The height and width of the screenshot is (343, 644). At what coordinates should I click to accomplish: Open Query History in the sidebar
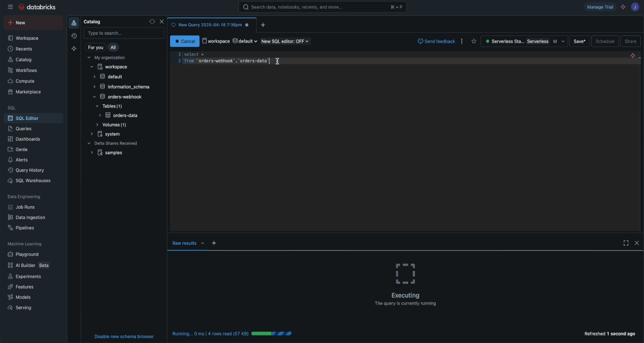33,170
